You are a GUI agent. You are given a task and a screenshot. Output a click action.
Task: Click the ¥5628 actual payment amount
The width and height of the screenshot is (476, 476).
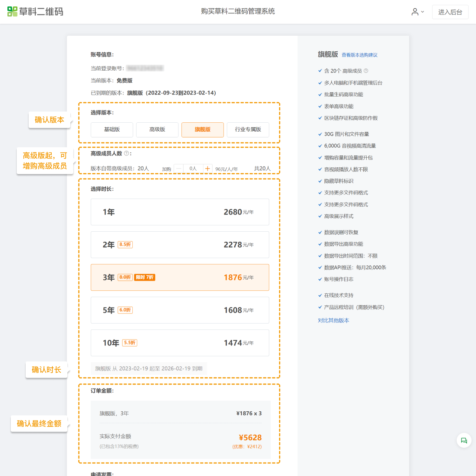250,438
